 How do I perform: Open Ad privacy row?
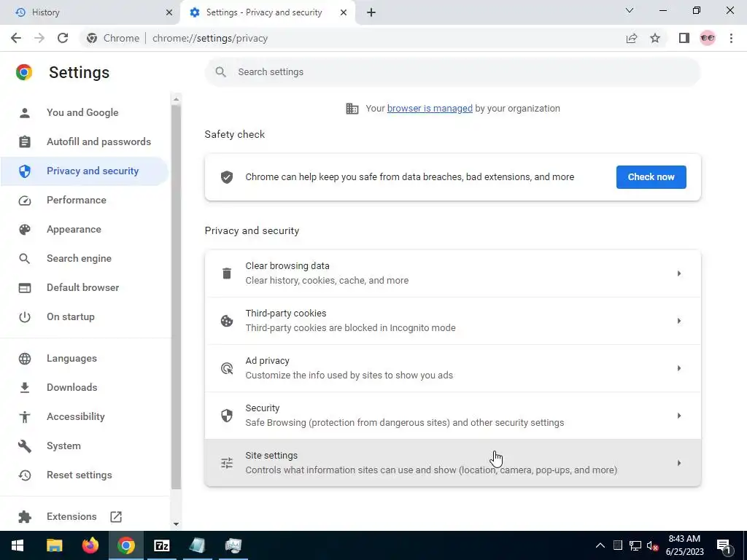tap(452, 368)
